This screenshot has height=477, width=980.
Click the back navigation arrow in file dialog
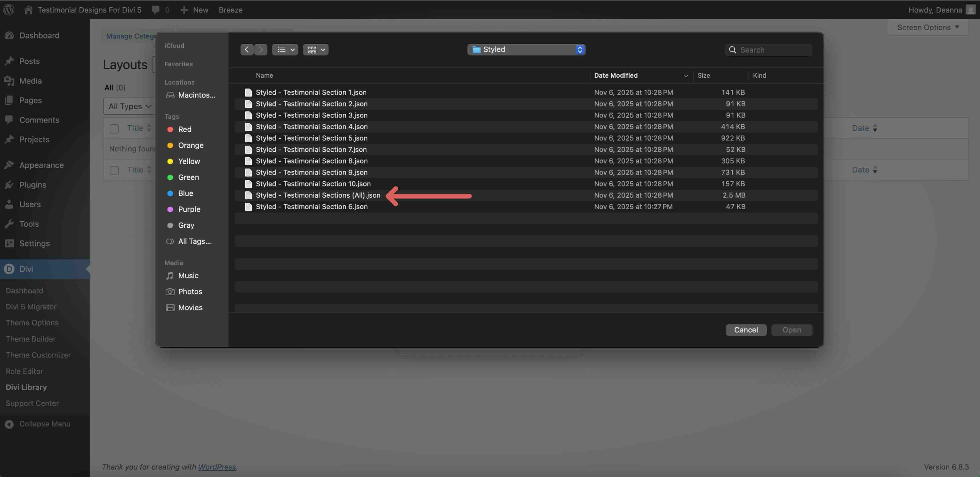pyautogui.click(x=247, y=49)
